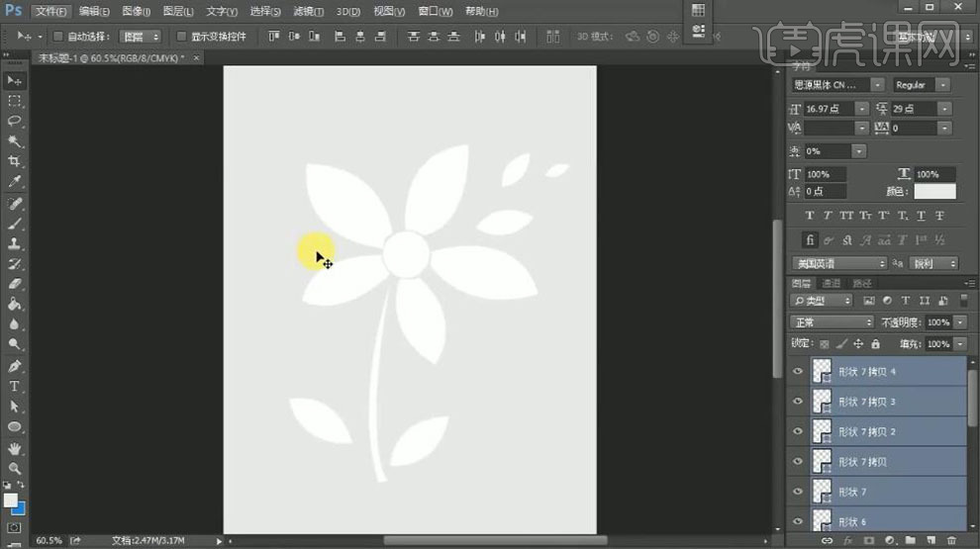Select the Lasso tool

coord(15,121)
